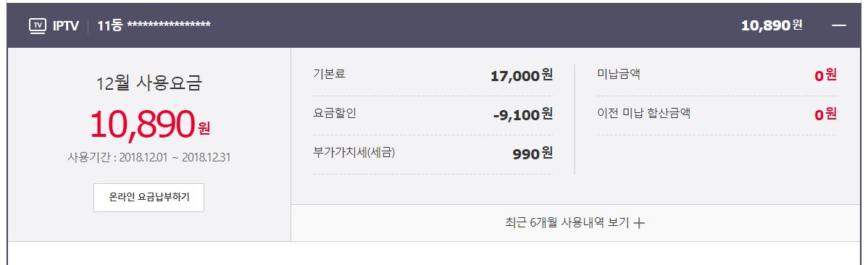Click the 이전 미납 합산금액 label
The width and height of the screenshot is (868, 265).
coord(644,114)
